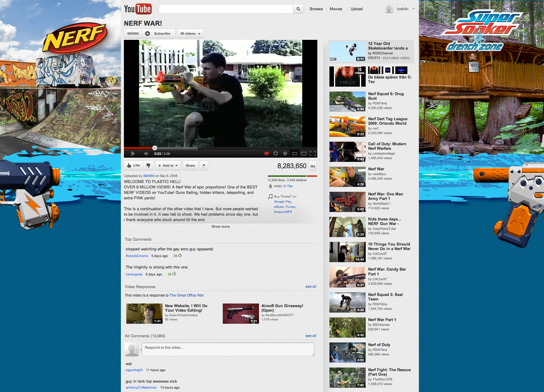Screen dimensions: 544x392
Task: Mute the video with speaker icon
Action: 146,154
